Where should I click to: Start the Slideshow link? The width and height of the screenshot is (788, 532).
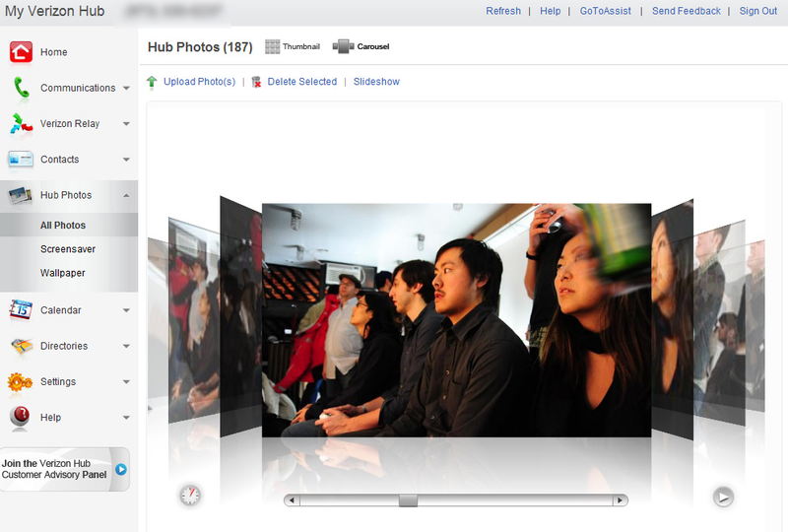click(x=376, y=82)
